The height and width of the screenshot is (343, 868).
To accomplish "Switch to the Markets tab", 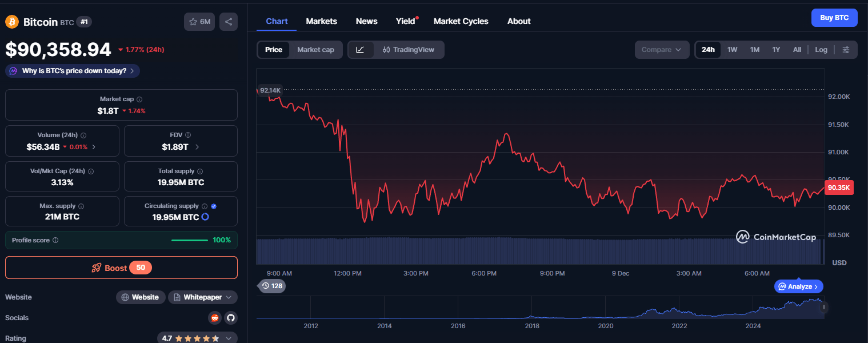I will pos(322,21).
